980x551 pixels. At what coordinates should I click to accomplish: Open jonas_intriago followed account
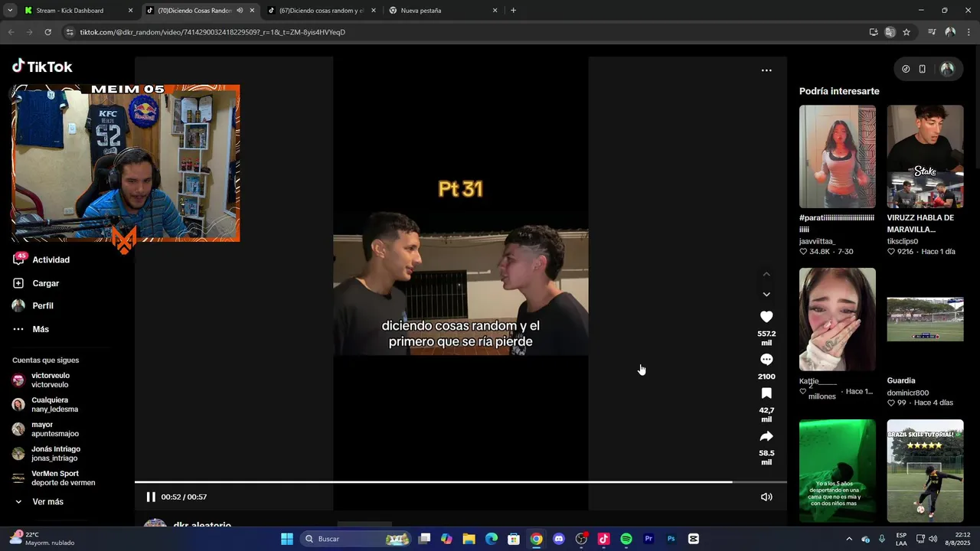[46, 454]
